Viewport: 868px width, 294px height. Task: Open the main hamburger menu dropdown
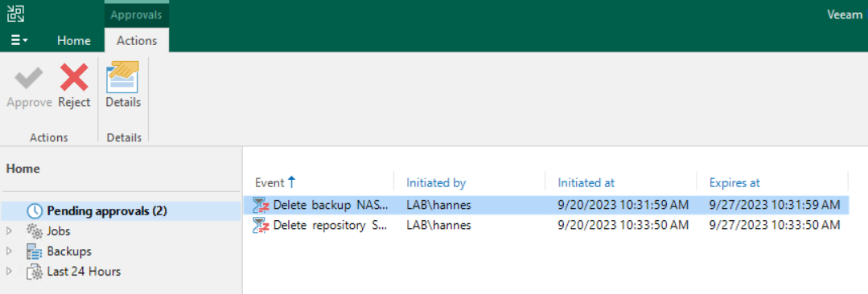click(x=19, y=41)
